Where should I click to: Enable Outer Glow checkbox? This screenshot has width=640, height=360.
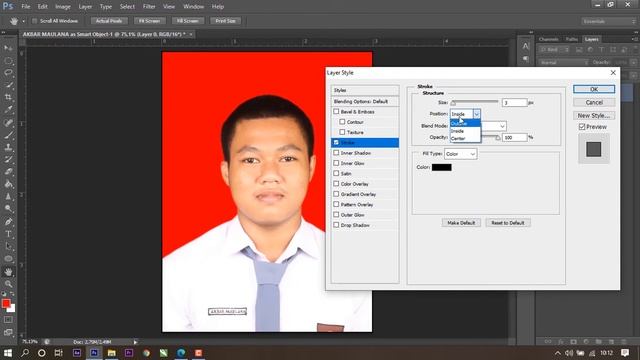336,215
